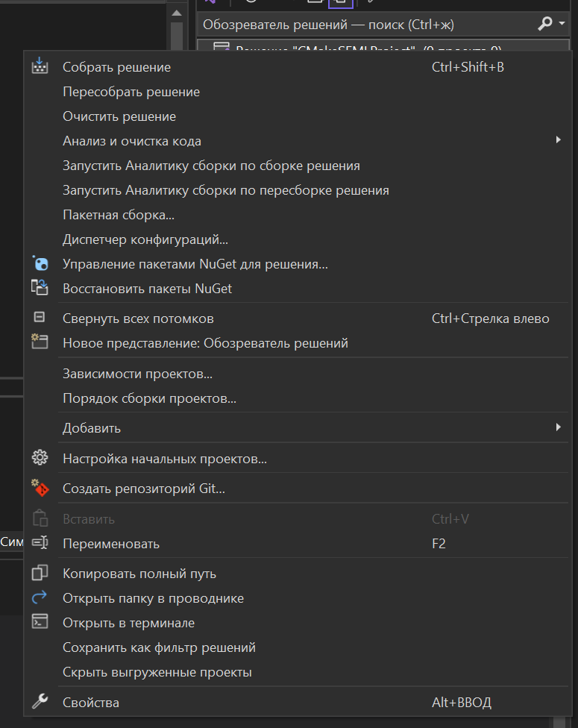
Task: Open the search options dropdown arrow
Action: [562, 25]
